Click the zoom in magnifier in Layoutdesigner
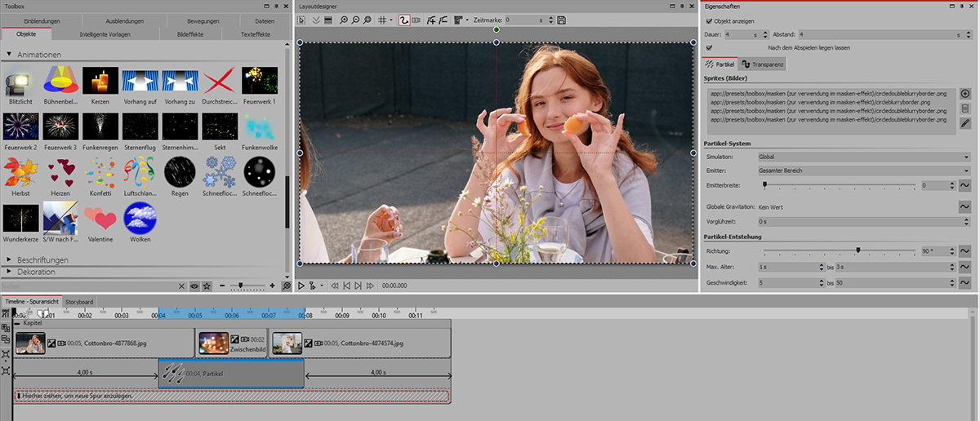 344,20
